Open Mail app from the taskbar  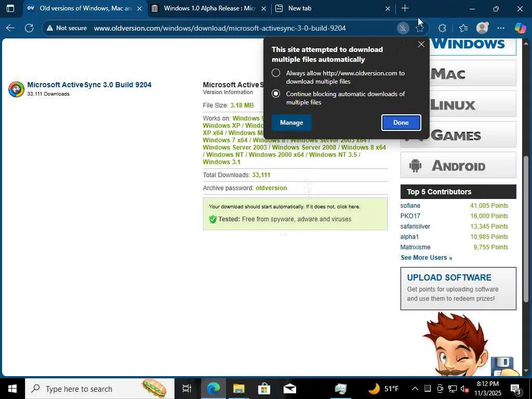tap(290, 389)
